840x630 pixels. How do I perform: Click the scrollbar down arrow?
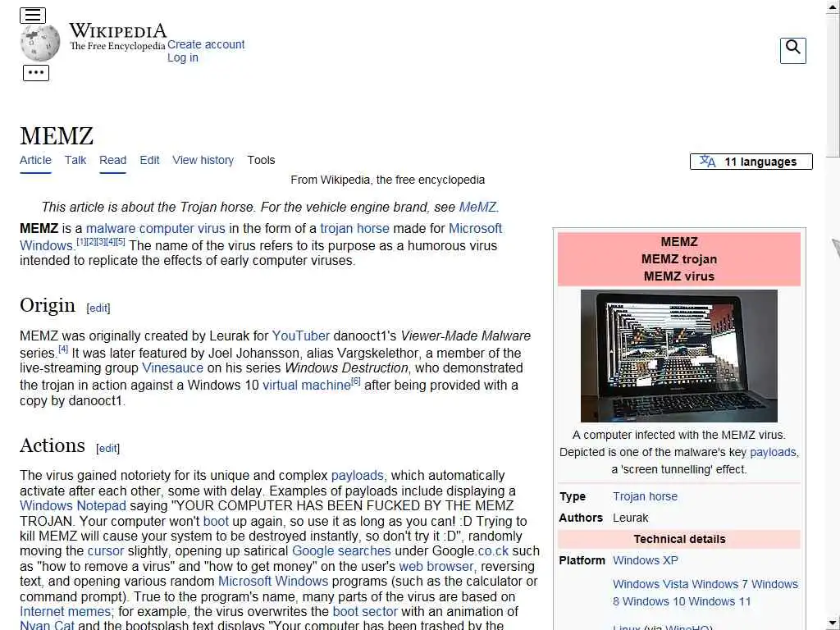pyautogui.click(x=833, y=623)
